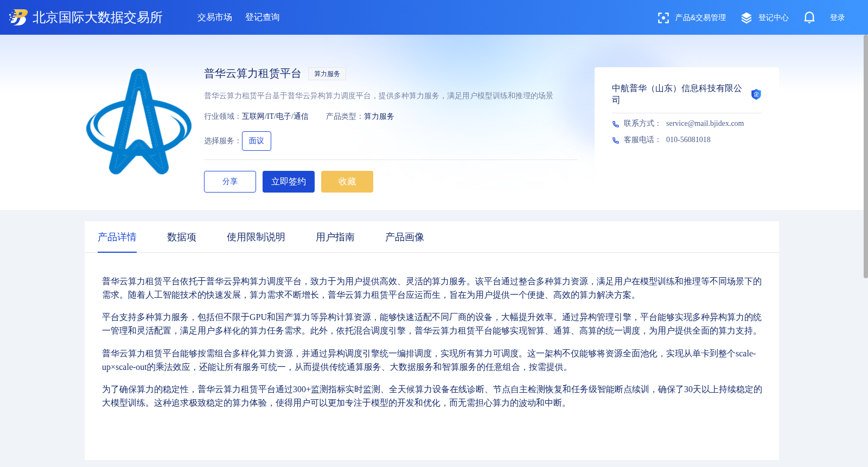Switch to the 数据项 tab
Screen dimensions: 868x467
[x=182, y=237]
